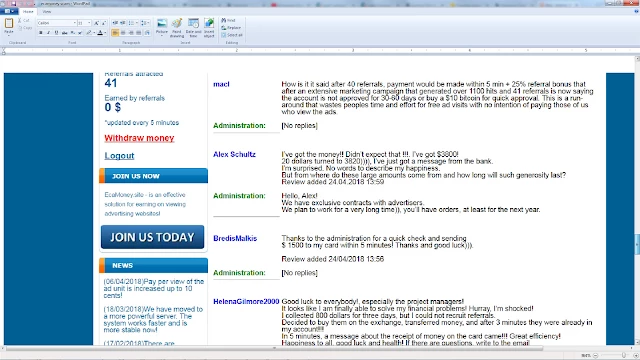The height and width of the screenshot is (360, 640).
Task: Open the font color dropdown arrow
Action: click(x=105, y=33)
